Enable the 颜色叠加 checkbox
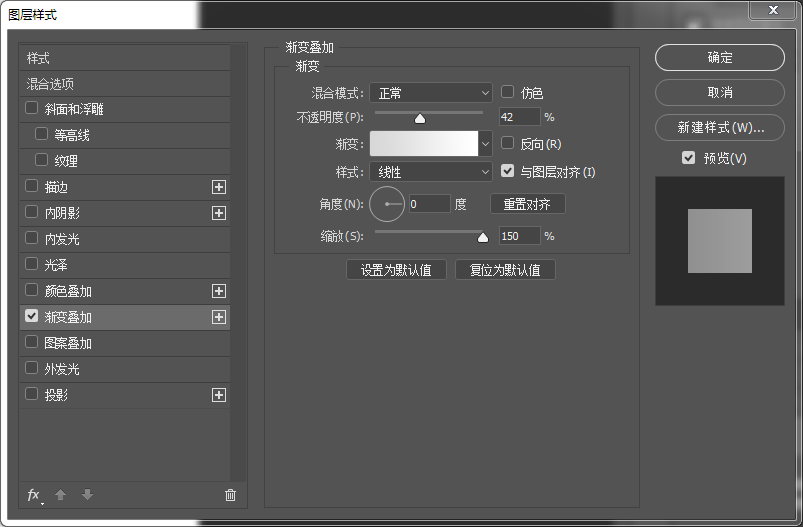This screenshot has width=803, height=527. click(x=31, y=290)
